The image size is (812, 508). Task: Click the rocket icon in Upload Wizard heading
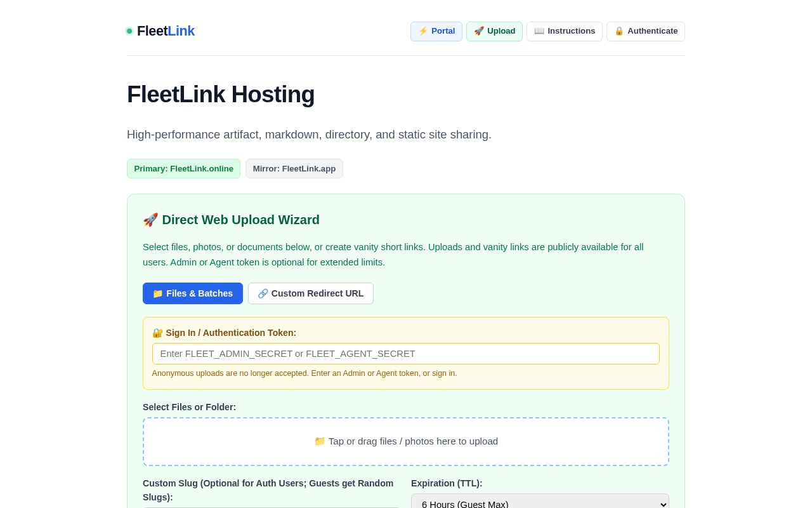coord(150,220)
